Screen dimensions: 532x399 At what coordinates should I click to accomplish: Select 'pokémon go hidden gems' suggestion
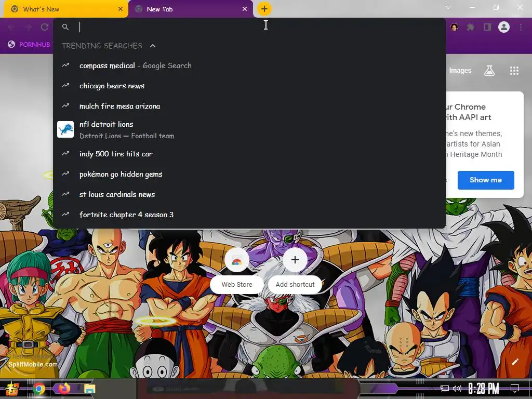tap(249, 174)
